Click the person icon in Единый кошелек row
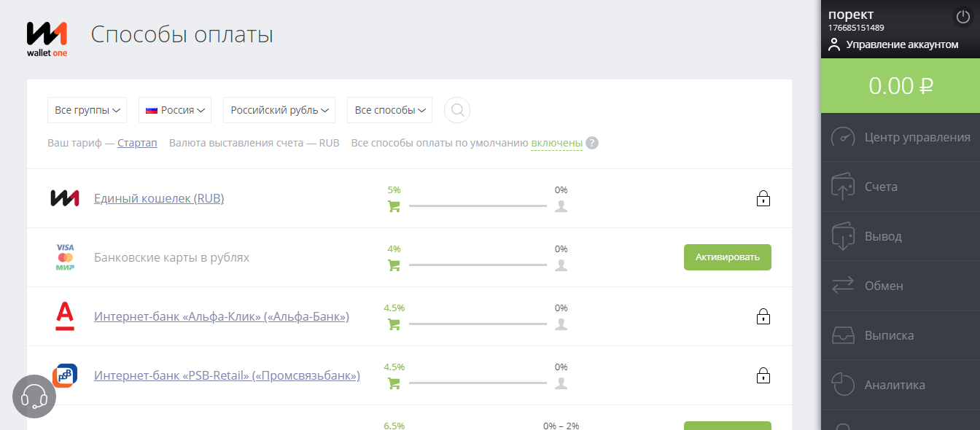 point(561,206)
